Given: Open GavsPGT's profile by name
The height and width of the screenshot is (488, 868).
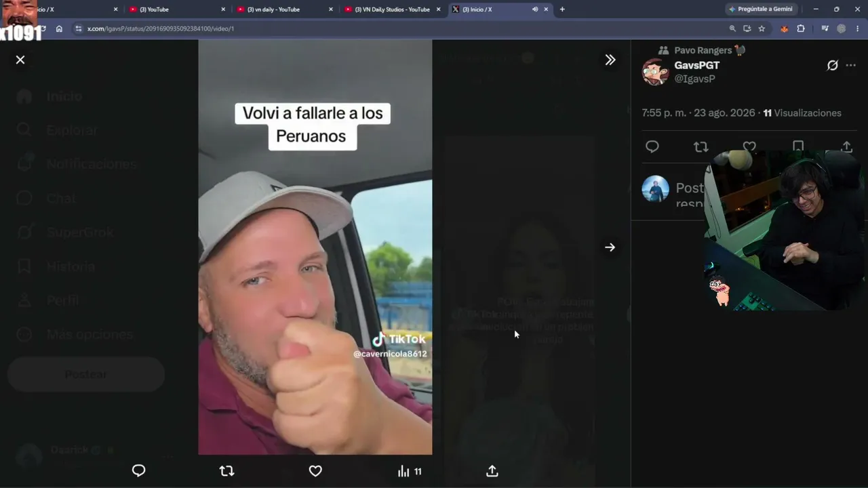Looking at the screenshot, I should pos(697,65).
